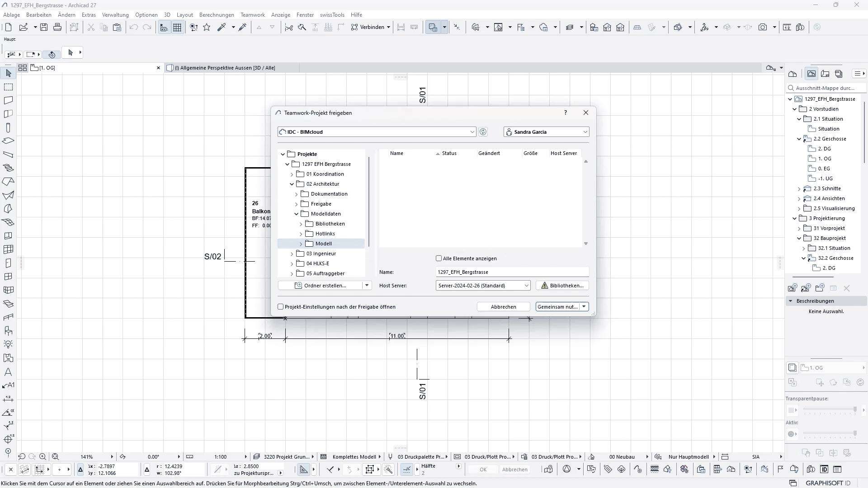Collapse the 02 Architektur folder

point(292,184)
